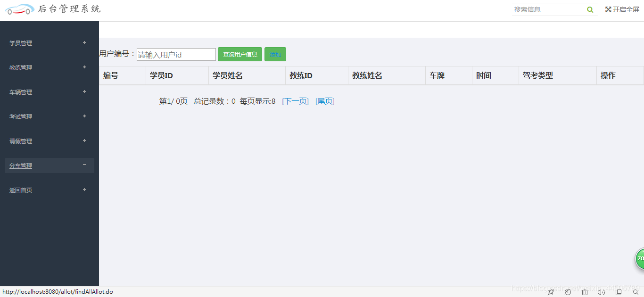Click the speaker sound icon in status bar
This screenshot has width=644, height=297.
(x=601, y=292)
